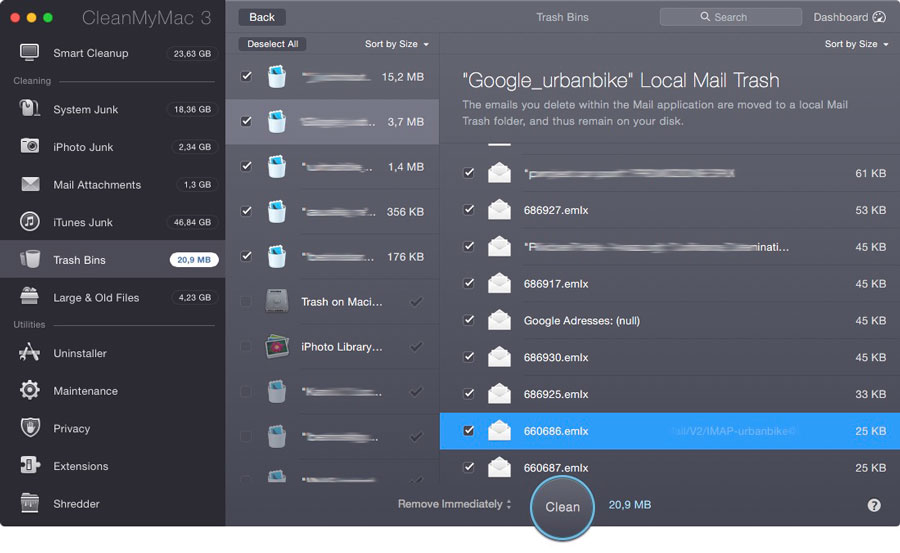Screen dimensions: 900x553
Task: Click envelope icon of Google Adresses: (null)
Action: click(x=499, y=320)
